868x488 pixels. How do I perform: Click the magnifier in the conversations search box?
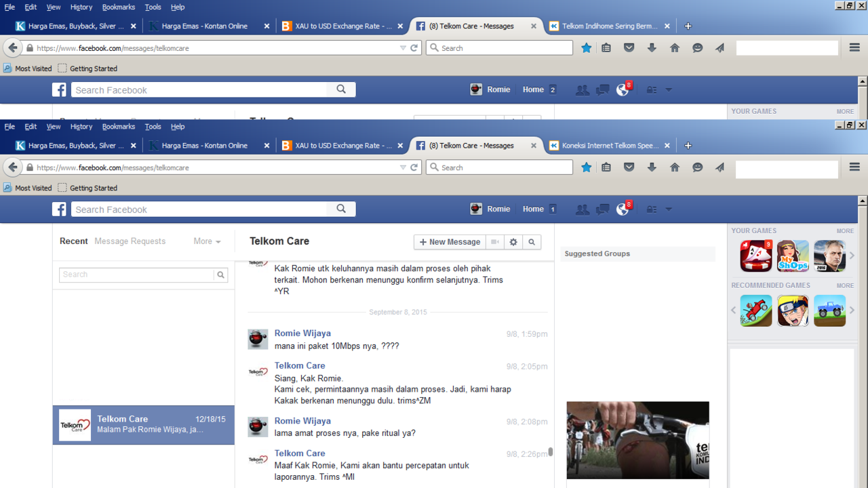[x=220, y=274]
